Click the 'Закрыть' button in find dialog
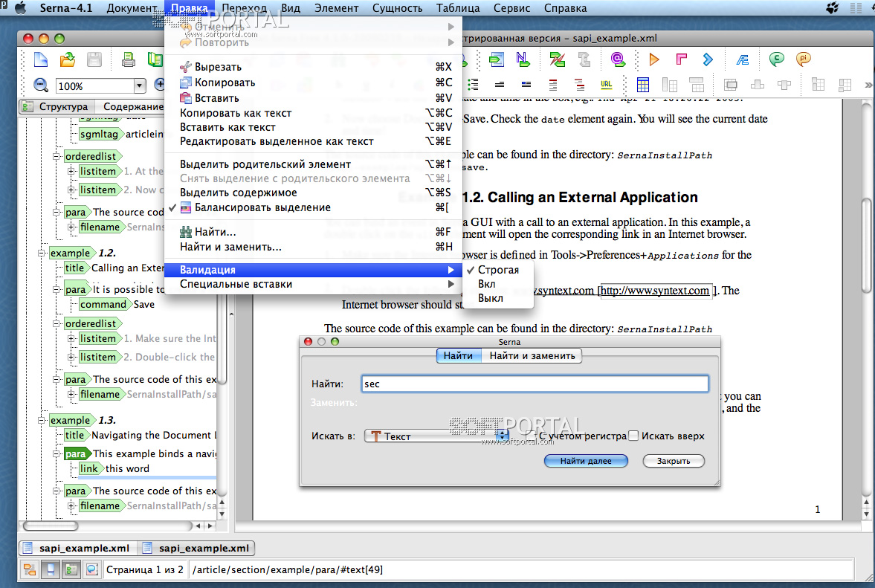The height and width of the screenshot is (588, 875). tap(674, 461)
